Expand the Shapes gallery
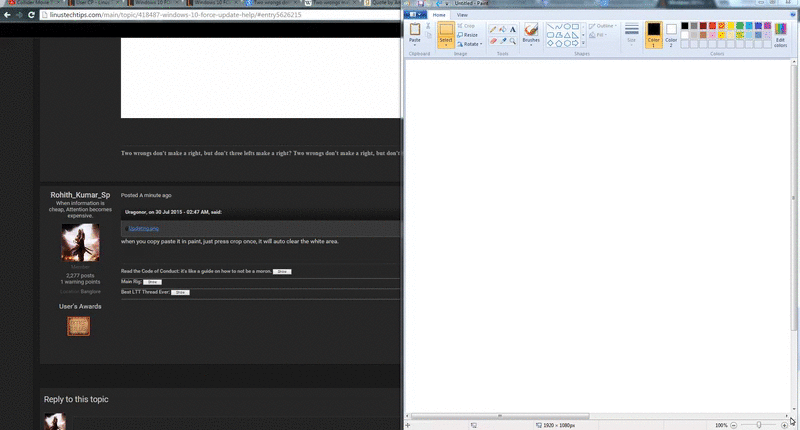This screenshot has height=430, width=800. [x=583, y=44]
